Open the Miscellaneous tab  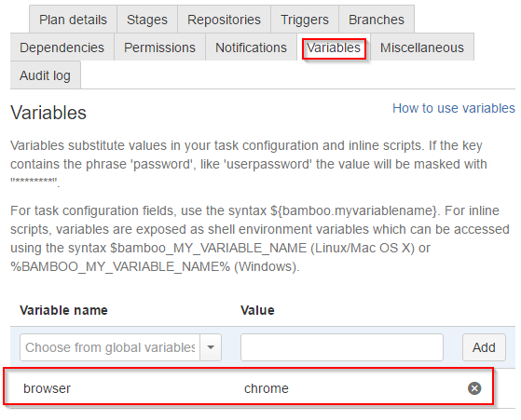click(x=422, y=47)
